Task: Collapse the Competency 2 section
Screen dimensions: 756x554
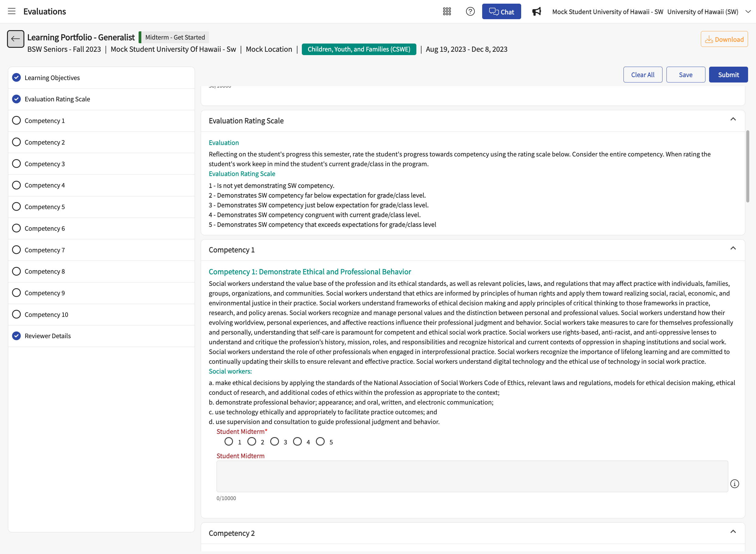Action: [733, 532]
